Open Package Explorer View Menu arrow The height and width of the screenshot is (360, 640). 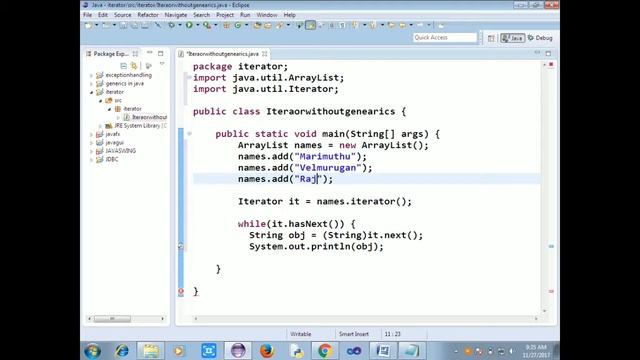tap(162, 64)
